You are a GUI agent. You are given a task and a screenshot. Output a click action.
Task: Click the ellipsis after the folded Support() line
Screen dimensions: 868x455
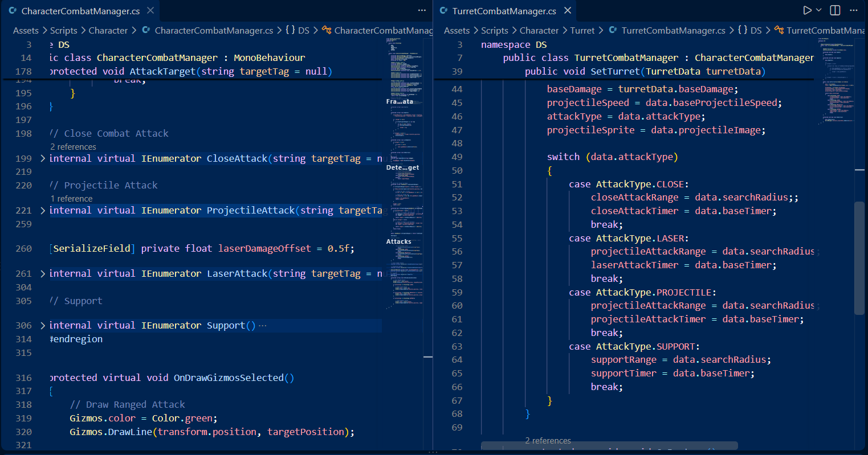[x=262, y=326]
